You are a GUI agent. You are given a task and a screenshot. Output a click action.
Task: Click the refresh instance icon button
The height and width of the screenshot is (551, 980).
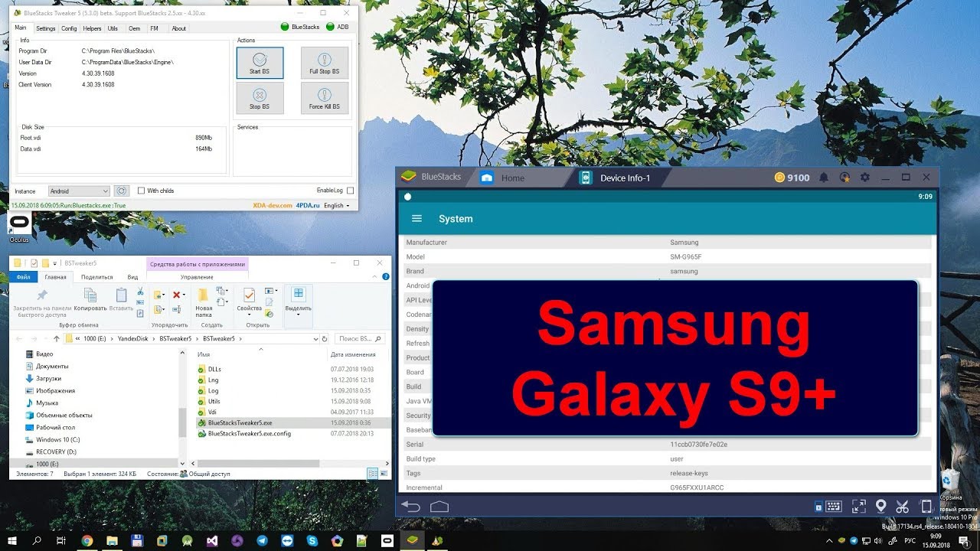tap(121, 191)
